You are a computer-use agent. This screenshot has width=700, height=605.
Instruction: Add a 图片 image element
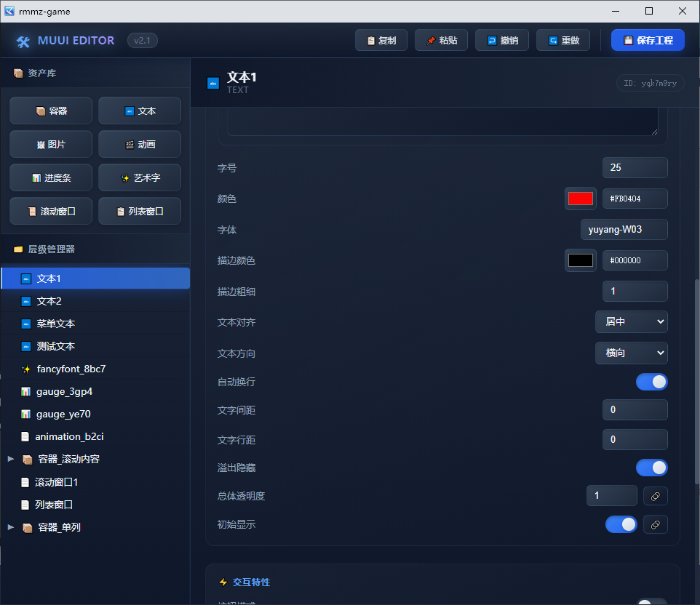tap(51, 144)
